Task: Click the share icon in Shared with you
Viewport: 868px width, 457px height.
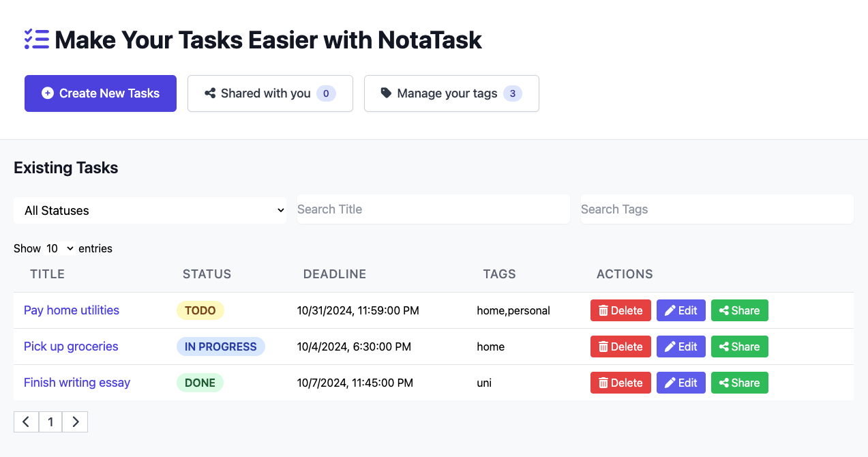Action: (211, 93)
